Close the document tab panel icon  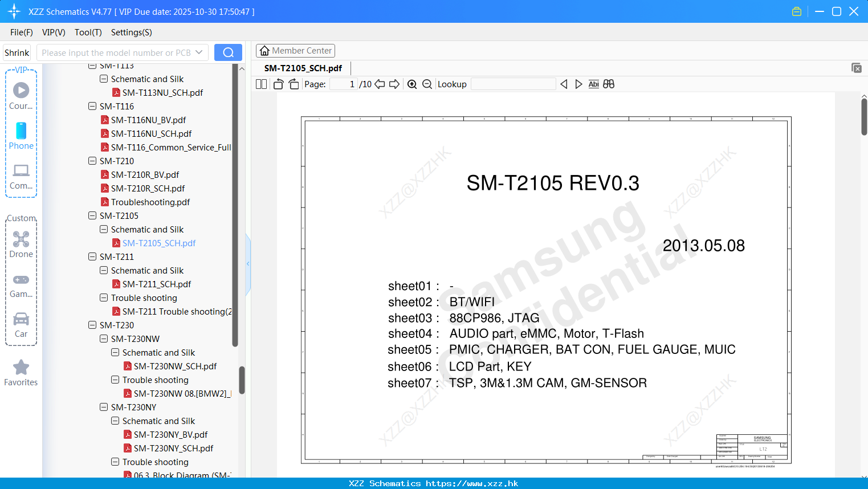tap(857, 68)
